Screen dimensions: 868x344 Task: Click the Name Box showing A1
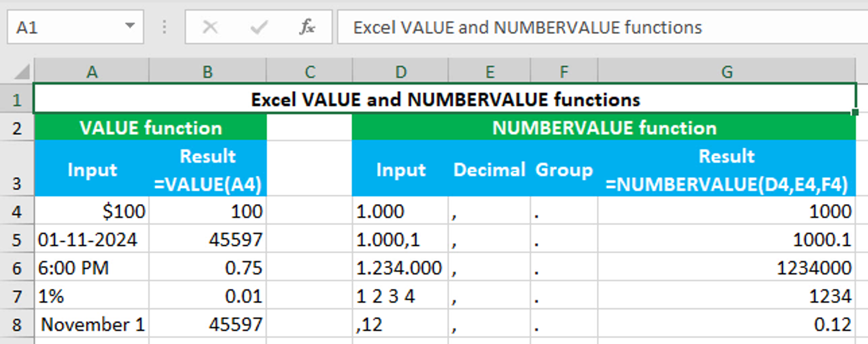click(75, 27)
